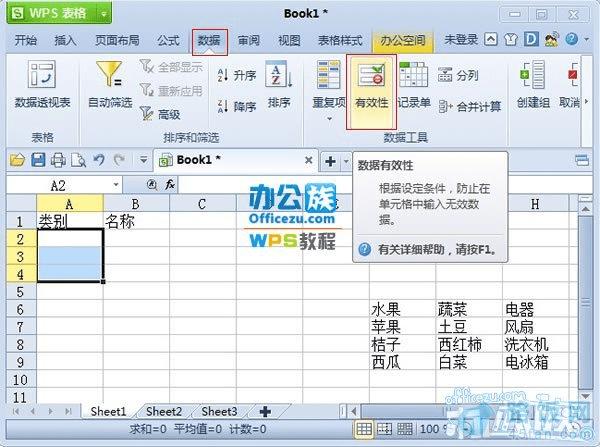Sort descending with 降序
600x447 pixels.
click(236, 106)
